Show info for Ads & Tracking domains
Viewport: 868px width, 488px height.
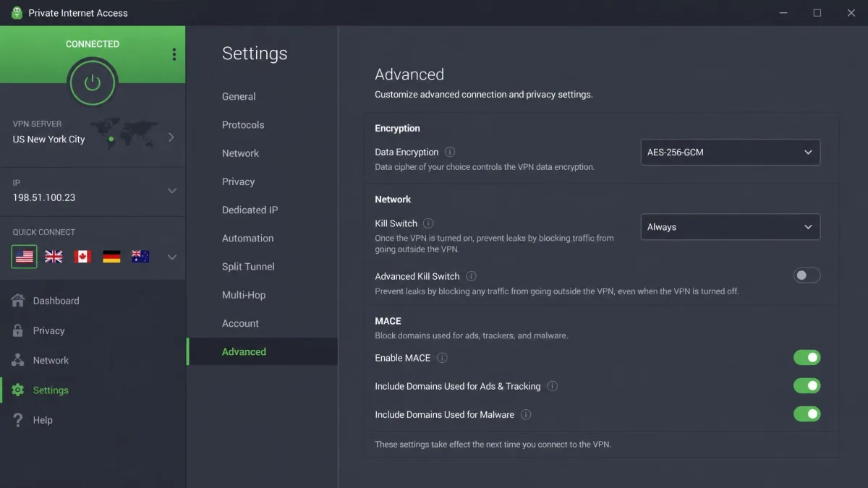(552, 386)
